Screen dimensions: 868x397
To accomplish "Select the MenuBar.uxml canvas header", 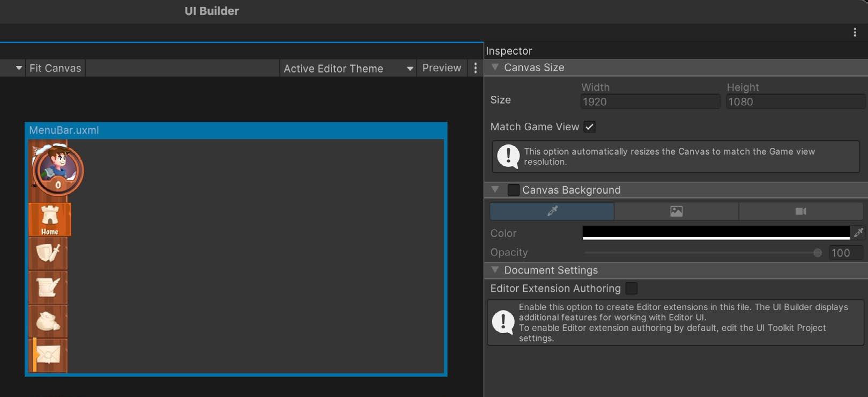I will pyautogui.click(x=236, y=130).
